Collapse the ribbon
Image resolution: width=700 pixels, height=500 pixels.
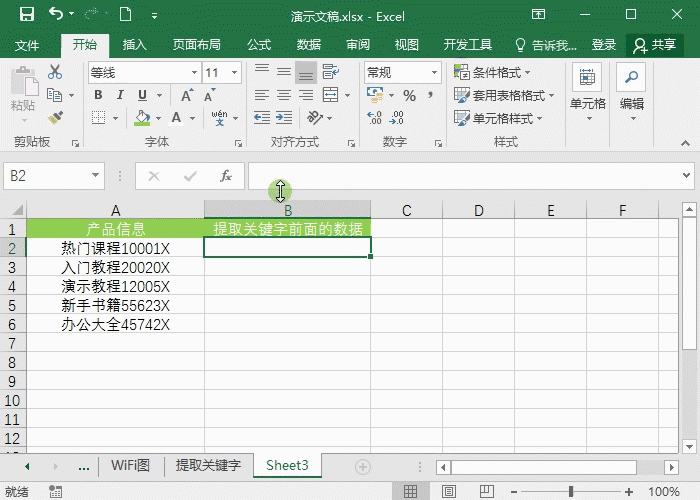coord(685,143)
